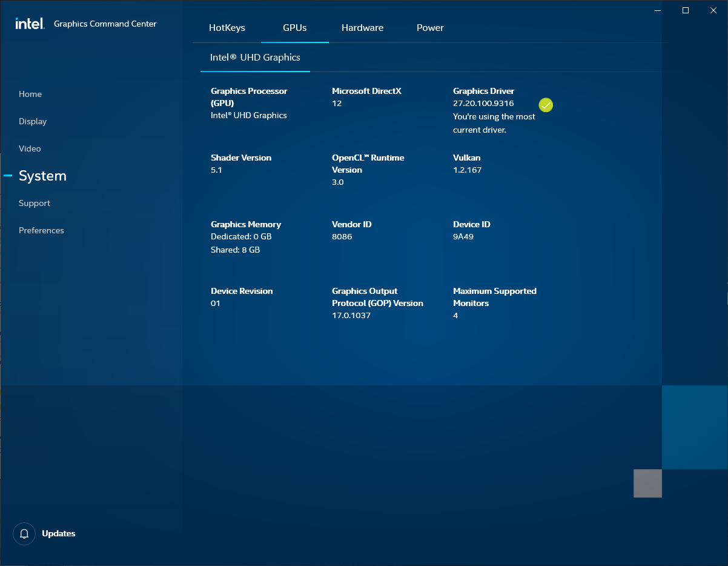Click the Shared: 8 GB text
Viewport: 728px width, 566px height.
235,250
